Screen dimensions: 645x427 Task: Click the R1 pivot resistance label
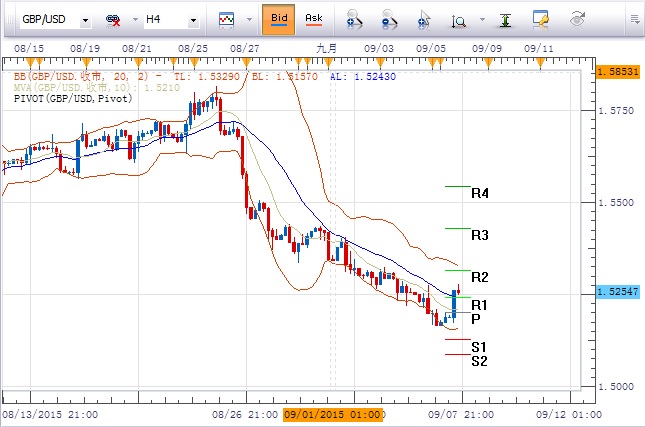[479, 305]
